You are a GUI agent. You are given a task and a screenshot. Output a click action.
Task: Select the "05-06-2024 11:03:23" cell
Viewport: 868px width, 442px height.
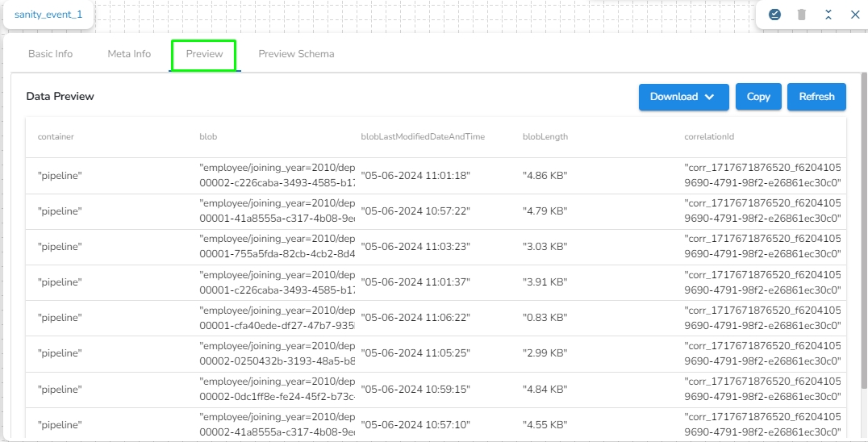[x=415, y=247]
